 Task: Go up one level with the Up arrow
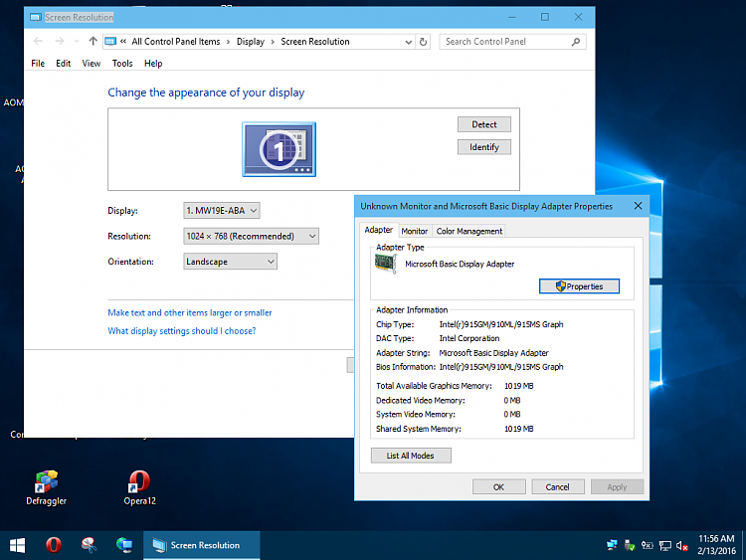point(93,42)
